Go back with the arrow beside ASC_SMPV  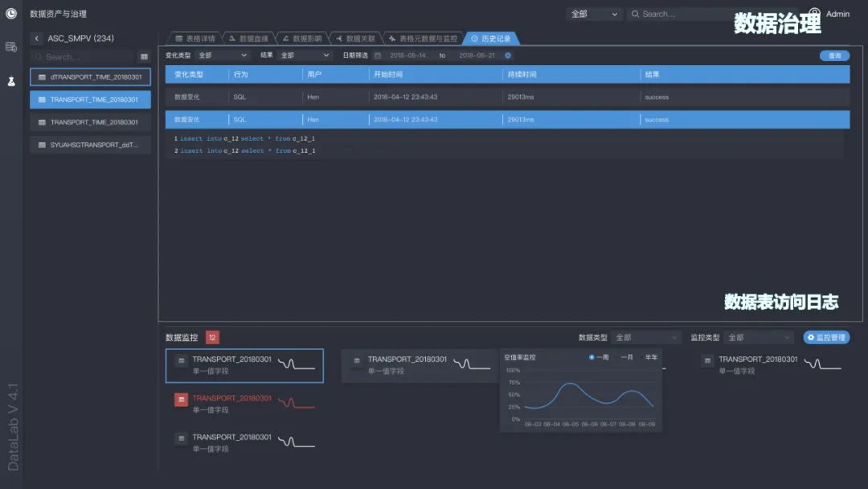pyautogui.click(x=36, y=39)
